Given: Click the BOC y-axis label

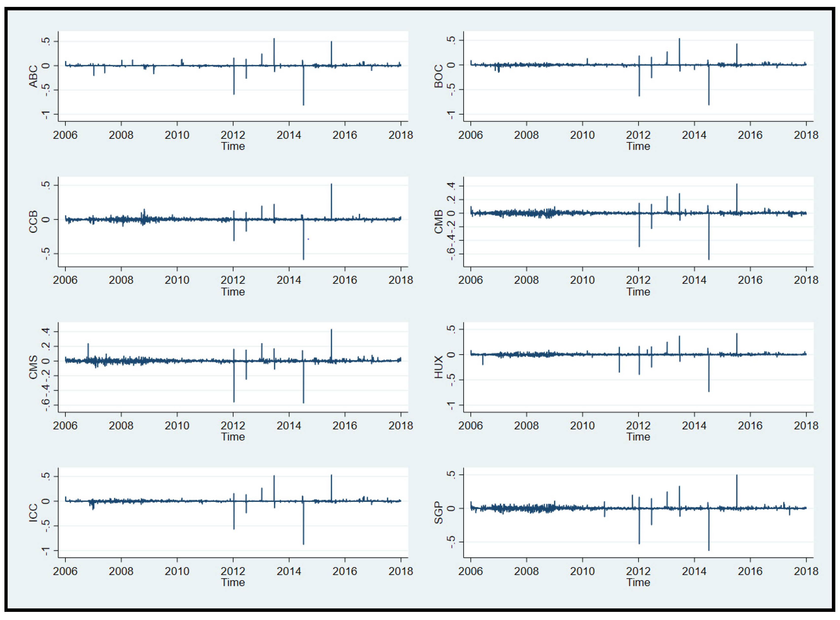Looking at the screenshot, I should tap(438, 76).
